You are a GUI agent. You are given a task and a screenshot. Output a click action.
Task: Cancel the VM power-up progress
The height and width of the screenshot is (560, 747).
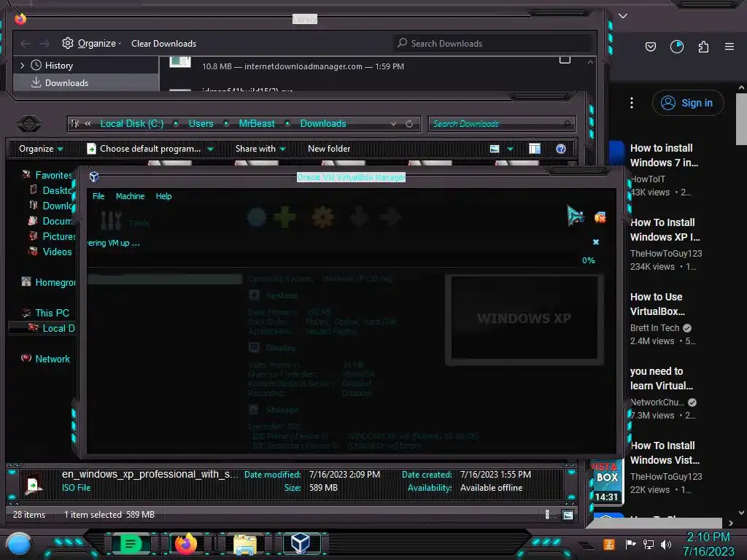[x=595, y=242]
